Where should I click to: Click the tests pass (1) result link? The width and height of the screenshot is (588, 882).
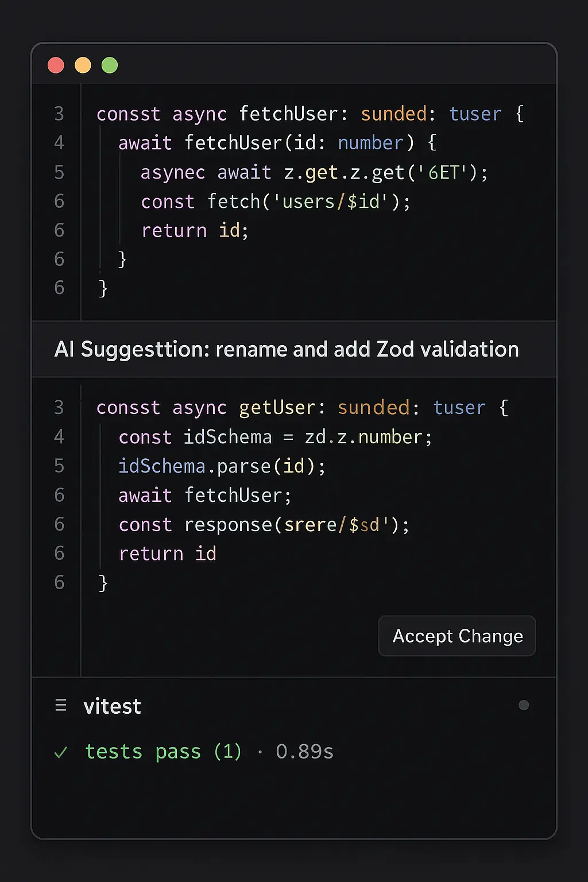(163, 752)
